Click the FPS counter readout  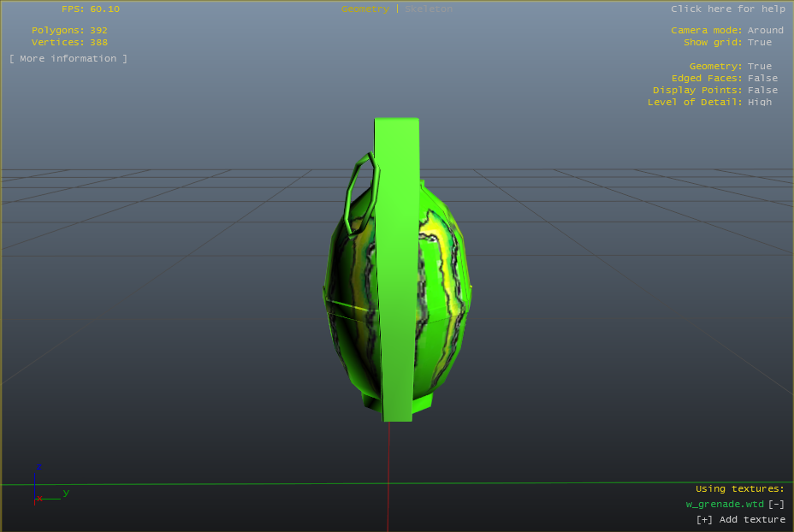click(x=91, y=9)
